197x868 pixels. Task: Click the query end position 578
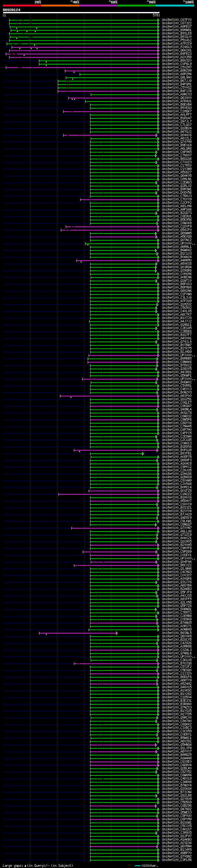[x=155, y=15]
